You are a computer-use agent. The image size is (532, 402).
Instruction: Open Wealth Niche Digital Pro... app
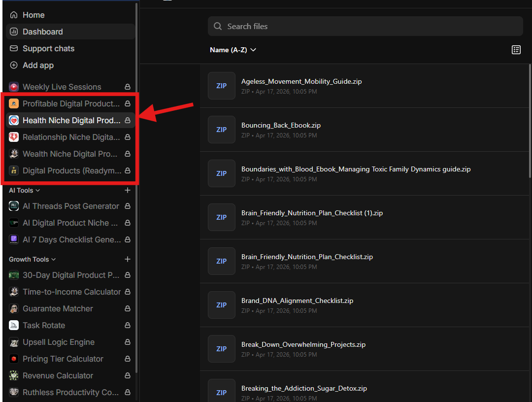click(70, 154)
